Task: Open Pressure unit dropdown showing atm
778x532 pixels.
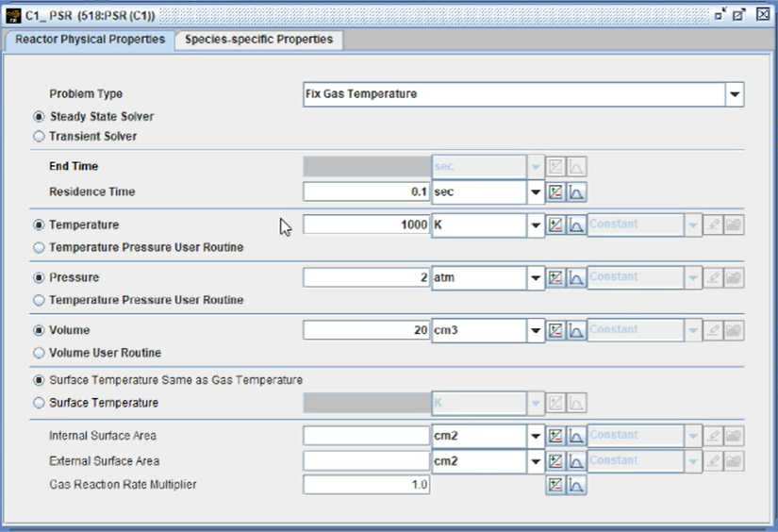Action: [x=536, y=277]
